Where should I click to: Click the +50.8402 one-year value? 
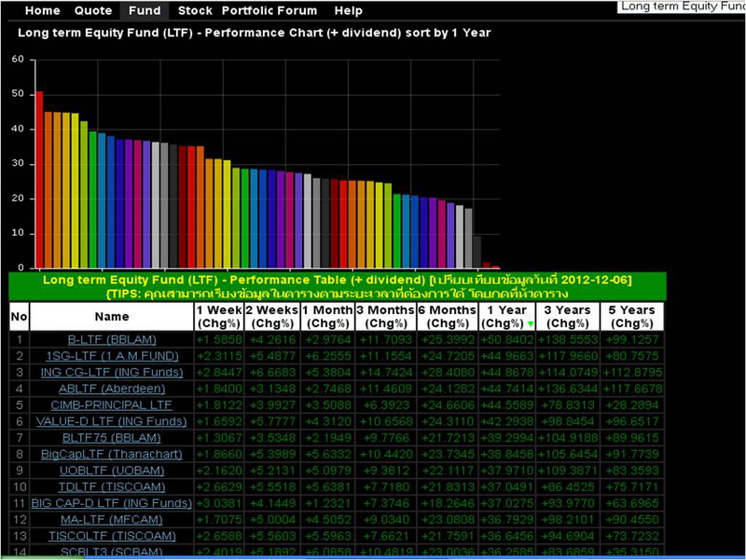coord(506,340)
